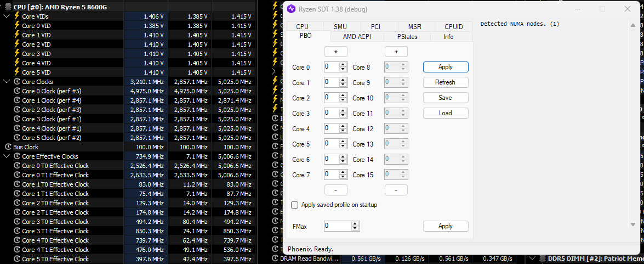
Task: Click the log panel scrollbar down arrow
Action: tap(633, 224)
